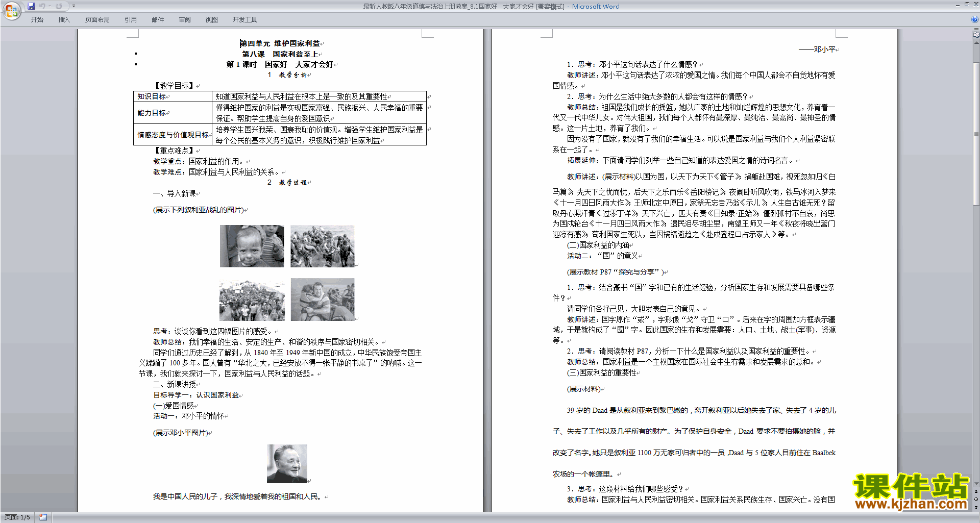Click the window split handle above scrollbar
980x523 pixels.
click(976, 29)
